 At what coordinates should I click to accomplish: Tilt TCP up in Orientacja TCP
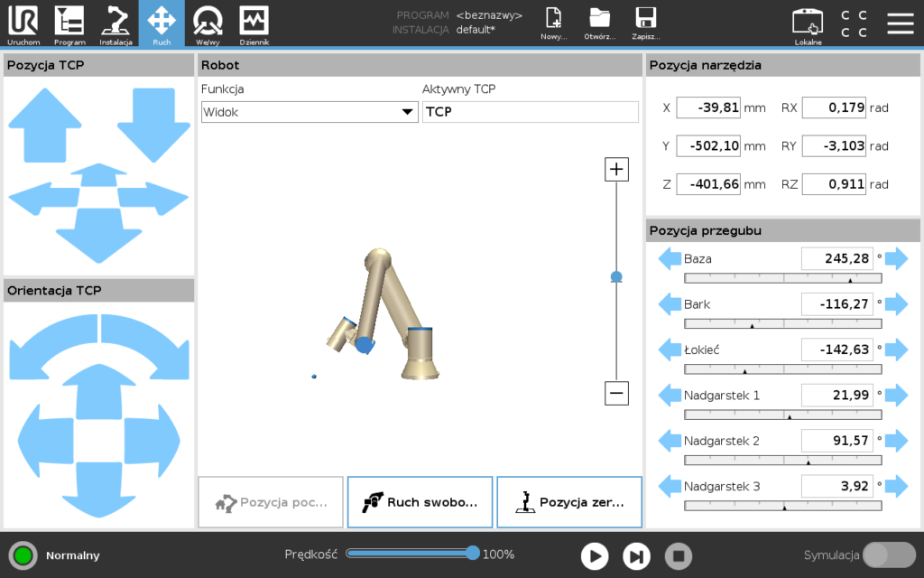click(99, 391)
